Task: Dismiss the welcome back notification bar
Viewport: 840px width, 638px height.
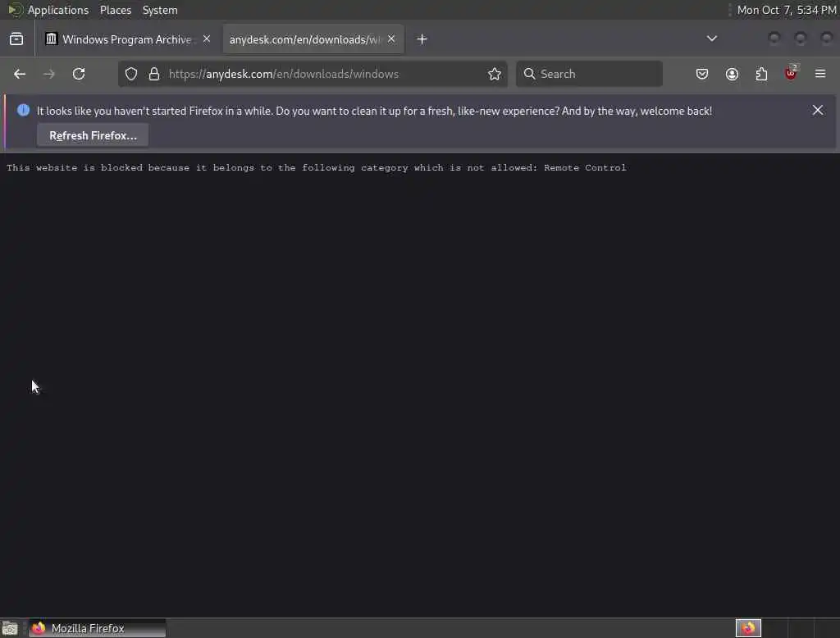Action: pos(818,111)
